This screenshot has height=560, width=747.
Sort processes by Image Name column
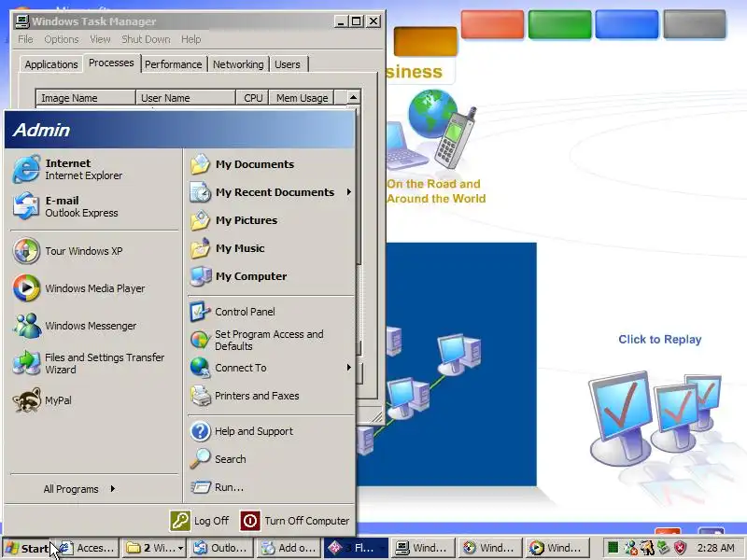coord(86,98)
